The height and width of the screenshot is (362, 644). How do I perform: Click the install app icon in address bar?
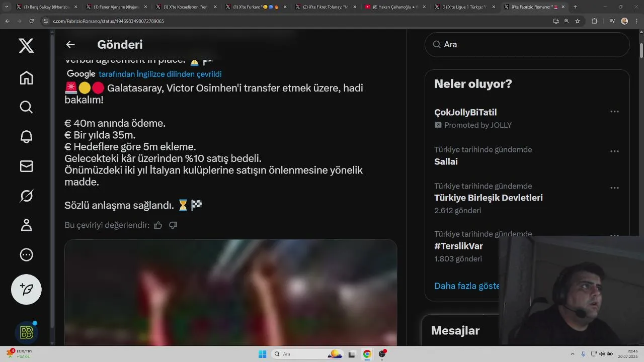tap(556, 21)
